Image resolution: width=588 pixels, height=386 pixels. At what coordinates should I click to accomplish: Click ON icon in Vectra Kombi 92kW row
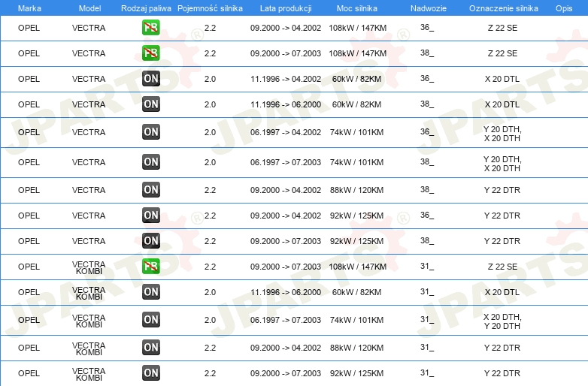(150, 372)
